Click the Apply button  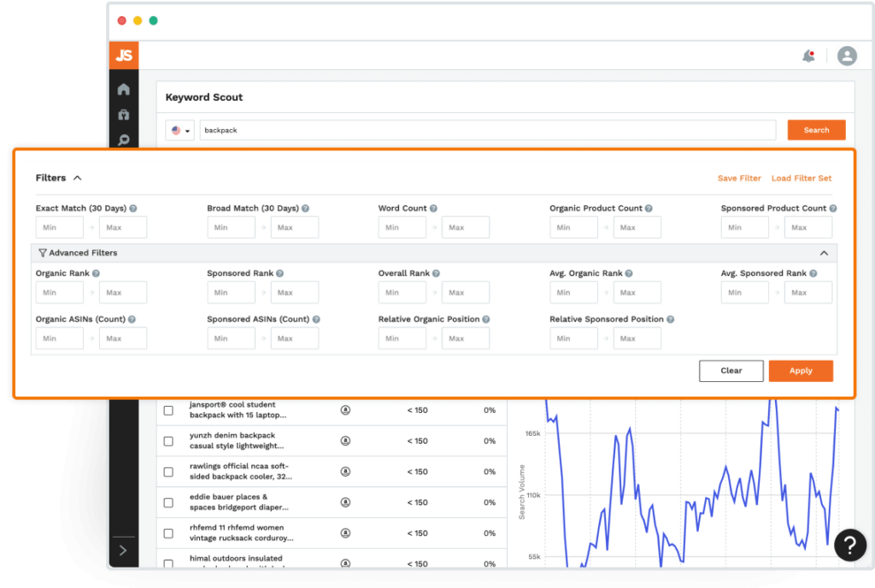click(x=801, y=371)
